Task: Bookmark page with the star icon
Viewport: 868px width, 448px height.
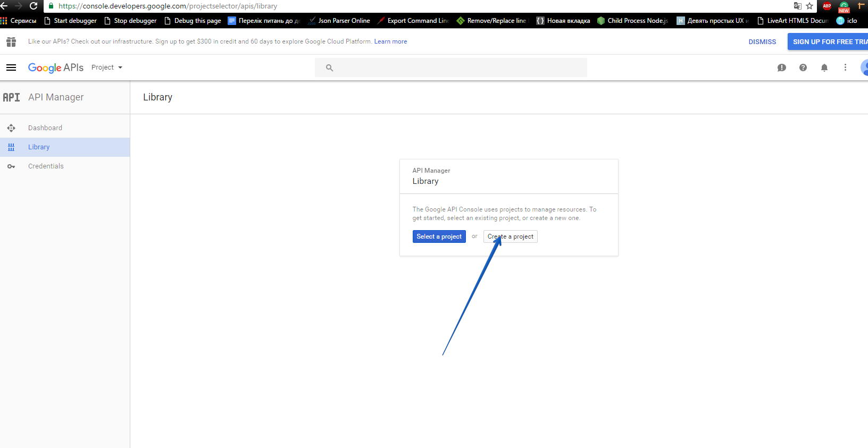Action: (x=809, y=6)
